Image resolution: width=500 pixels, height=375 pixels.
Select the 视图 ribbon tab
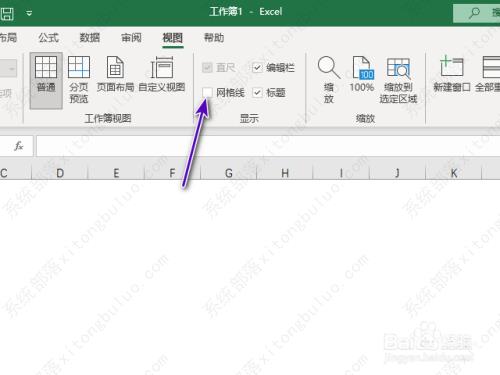pos(172,38)
